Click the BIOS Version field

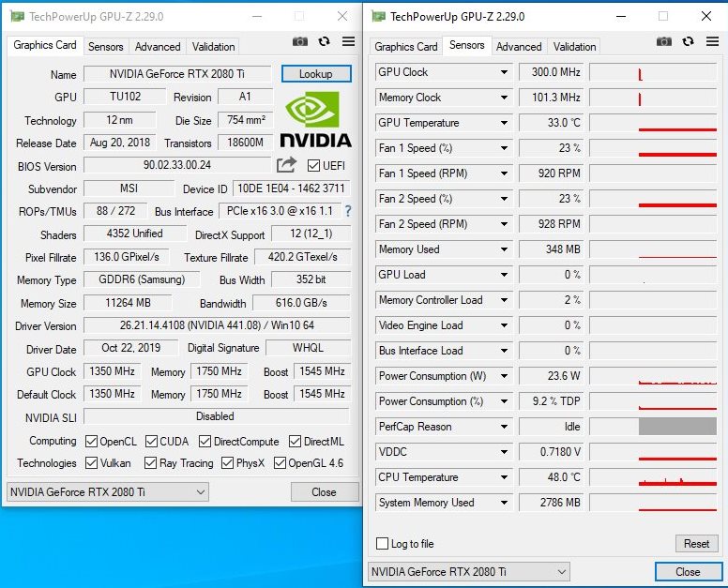(x=177, y=165)
